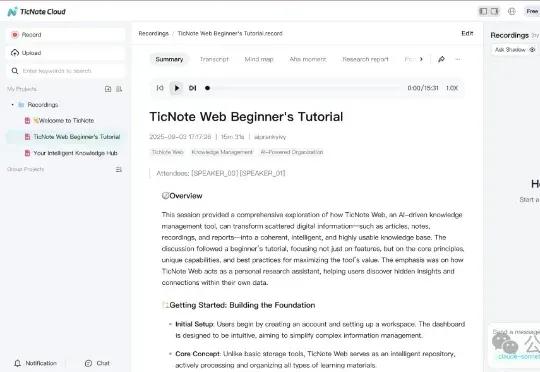The image size is (540, 372).
Task: Switch to the Summary tab
Action: 169,59
